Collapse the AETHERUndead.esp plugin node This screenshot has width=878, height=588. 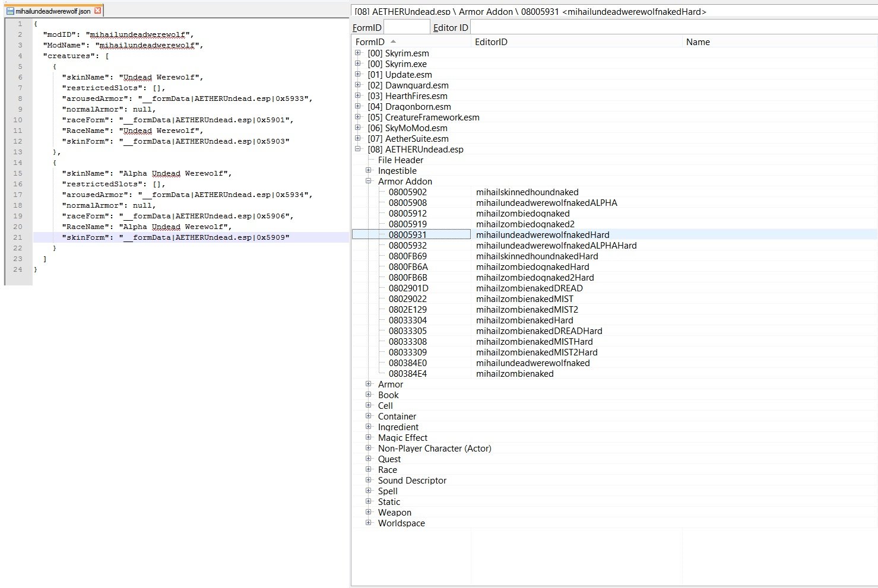tap(358, 150)
